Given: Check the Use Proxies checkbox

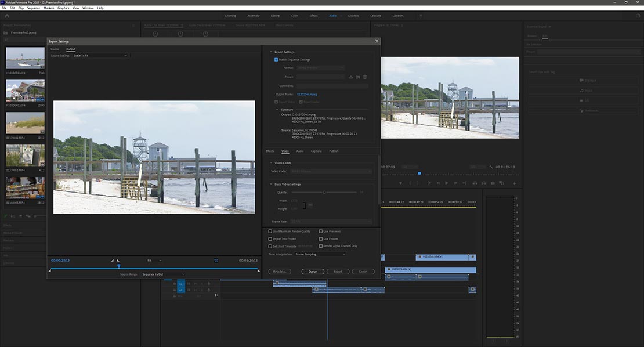Looking at the screenshot, I should [x=321, y=238].
